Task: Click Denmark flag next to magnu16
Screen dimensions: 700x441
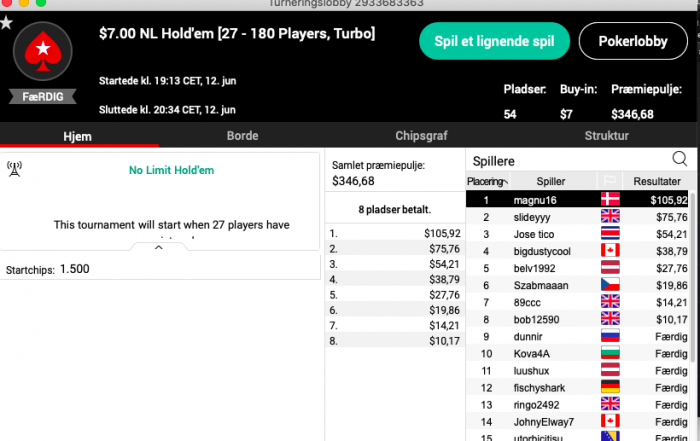Action: pos(610,199)
